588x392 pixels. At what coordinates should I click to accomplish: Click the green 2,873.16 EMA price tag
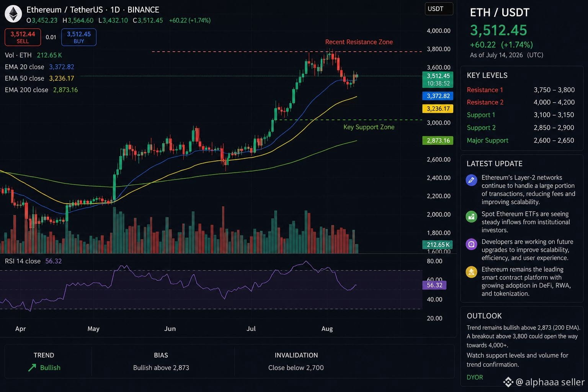click(438, 140)
